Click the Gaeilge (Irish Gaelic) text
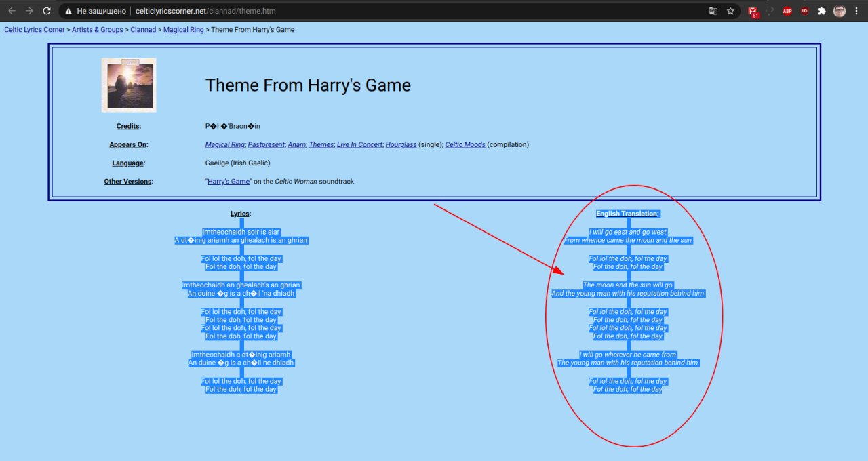The height and width of the screenshot is (461, 868). 238,163
